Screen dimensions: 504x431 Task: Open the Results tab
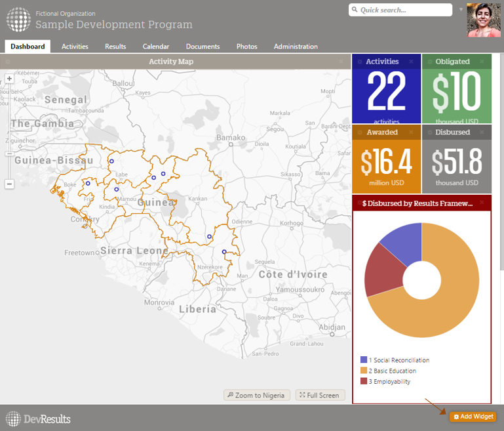115,47
